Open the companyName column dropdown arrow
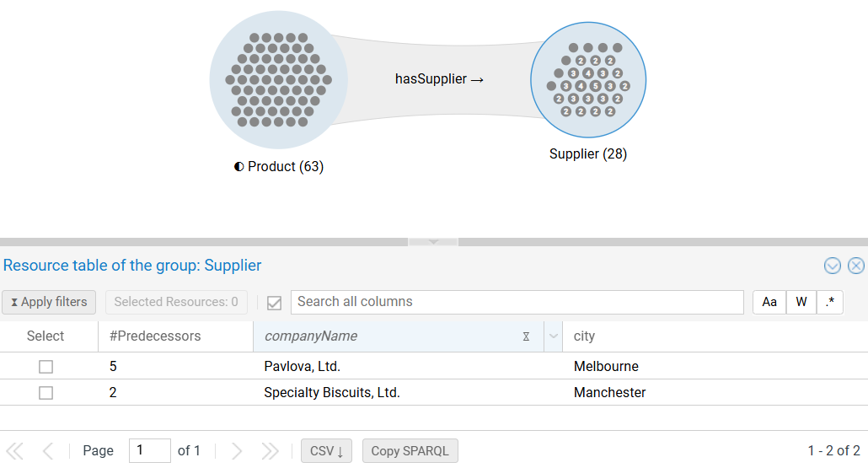This screenshot has width=868, height=468. pos(554,336)
